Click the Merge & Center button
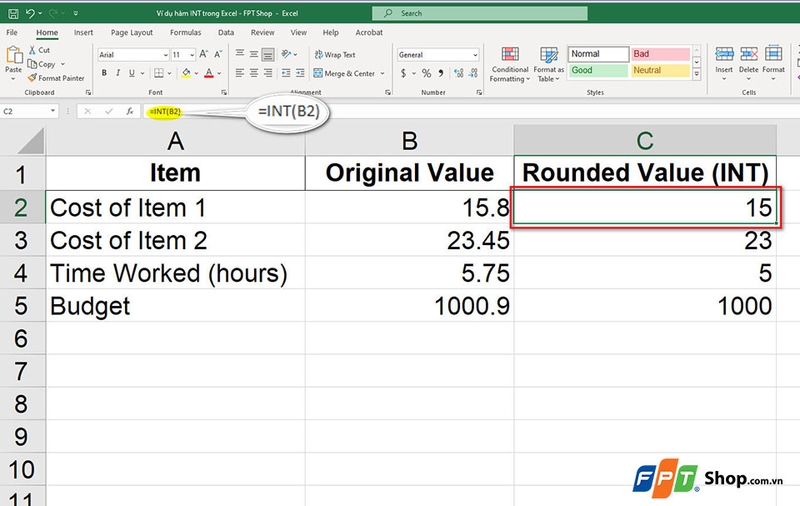 point(343,73)
